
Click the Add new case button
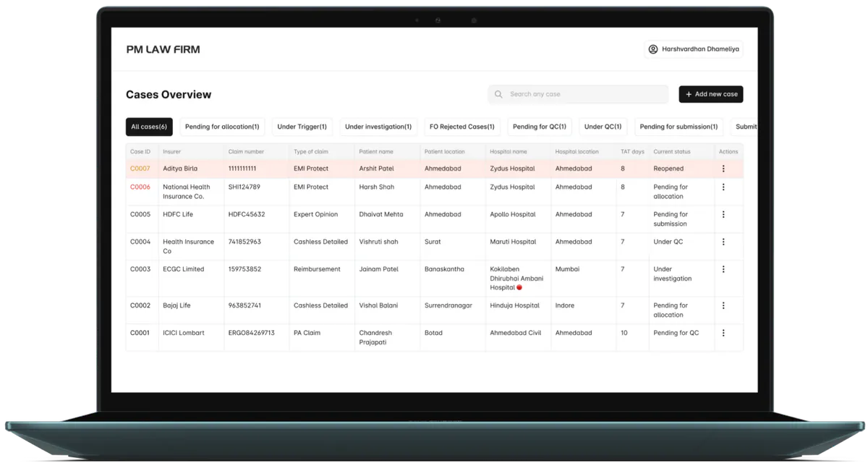(x=710, y=94)
